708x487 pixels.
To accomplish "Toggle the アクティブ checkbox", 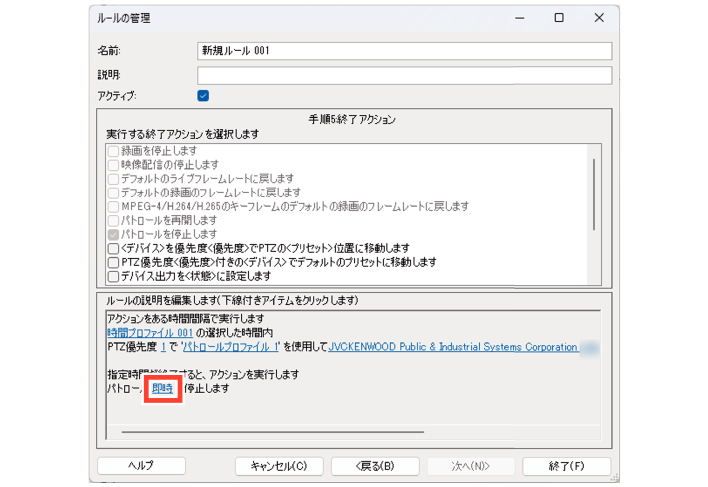I will tap(203, 96).
